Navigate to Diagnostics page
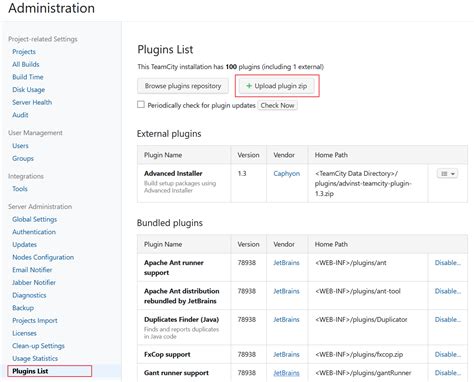 click(29, 295)
